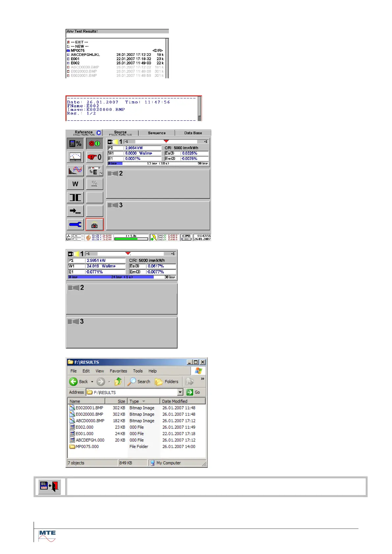This screenshot has height=554, width=392.
Task: Open the transformer symbol function
Action: tap(75, 197)
